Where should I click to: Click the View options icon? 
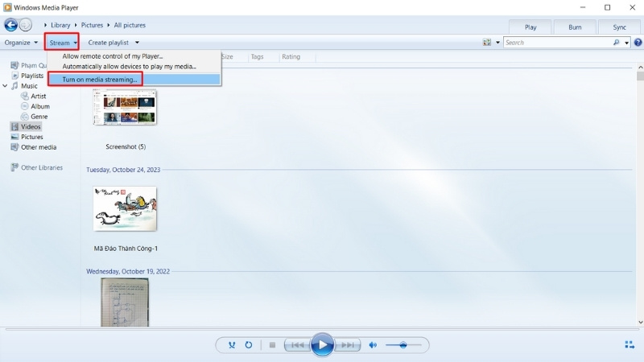click(x=487, y=43)
